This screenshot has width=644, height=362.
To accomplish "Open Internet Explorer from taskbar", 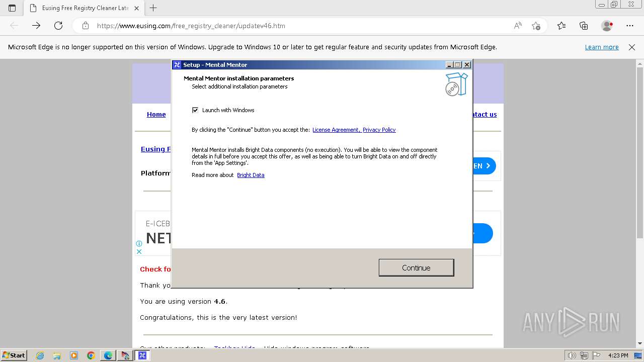I will click(x=40, y=355).
